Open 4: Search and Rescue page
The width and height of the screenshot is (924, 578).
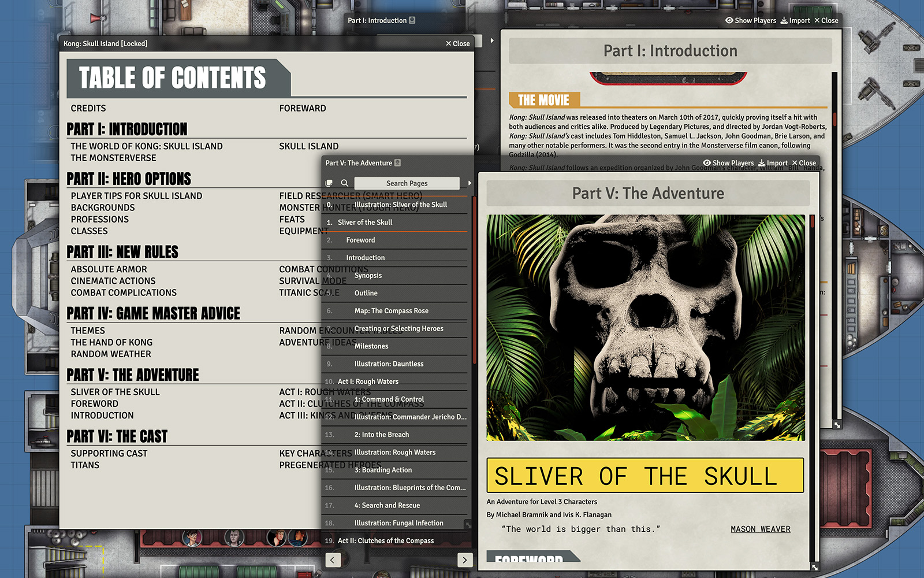[x=394, y=505]
